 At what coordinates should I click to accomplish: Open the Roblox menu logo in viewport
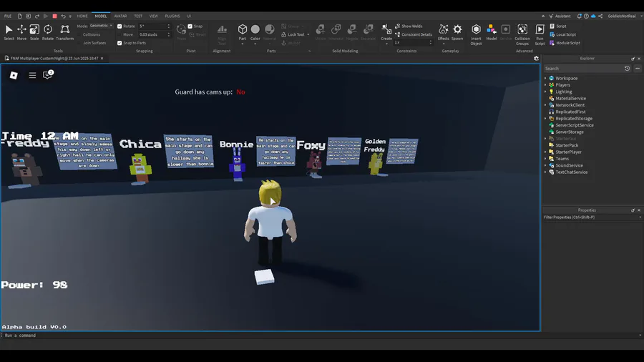(x=14, y=75)
